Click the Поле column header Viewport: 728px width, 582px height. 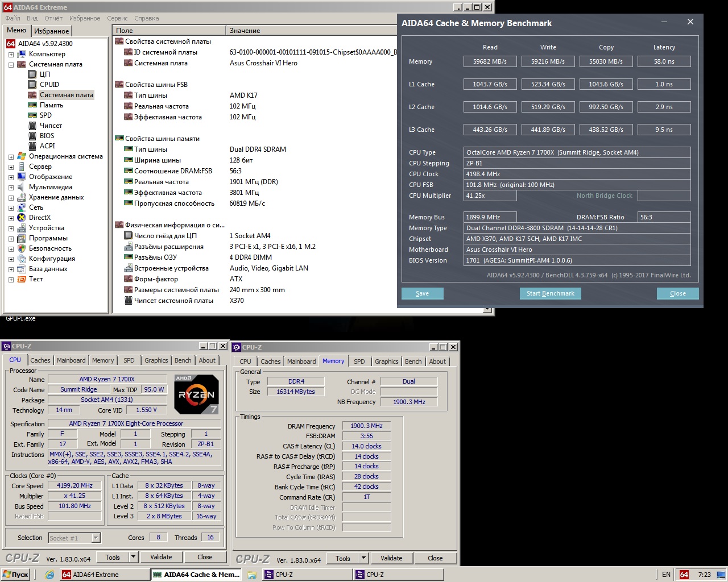tap(169, 31)
